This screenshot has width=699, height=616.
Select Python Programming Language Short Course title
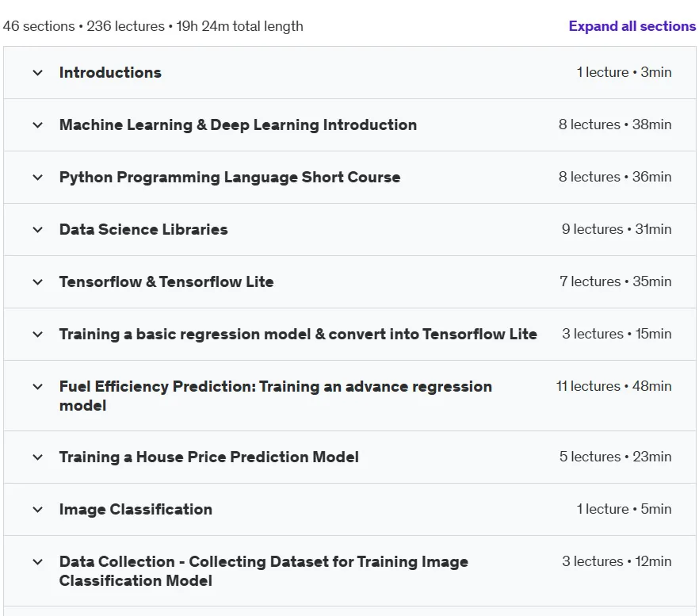point(230,177)
